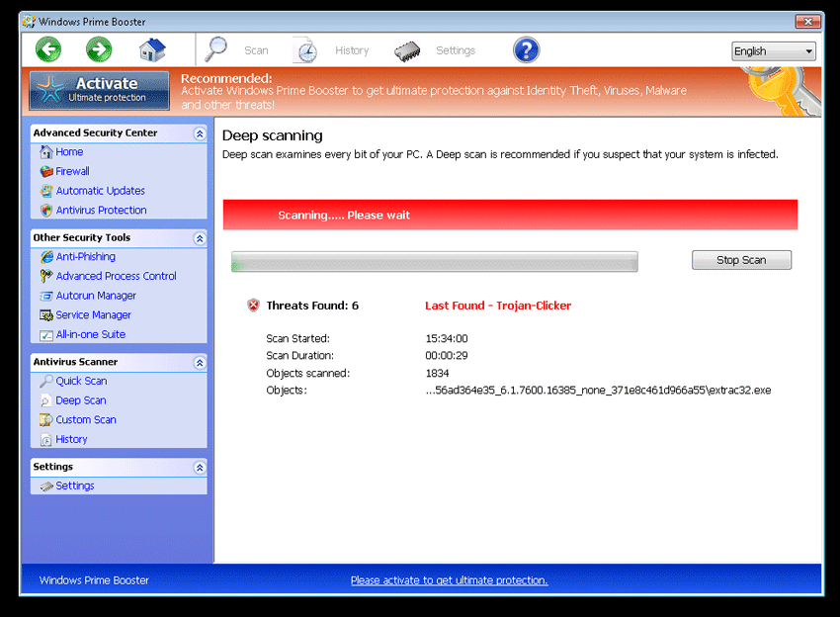Click the green back arrow icon
Image resolution: width=840 pixels, height=617 pixels.
coord(48,49)
